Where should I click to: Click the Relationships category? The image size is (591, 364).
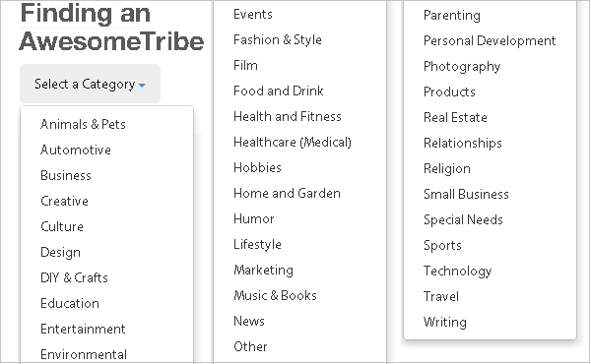(x=463, y=144)
